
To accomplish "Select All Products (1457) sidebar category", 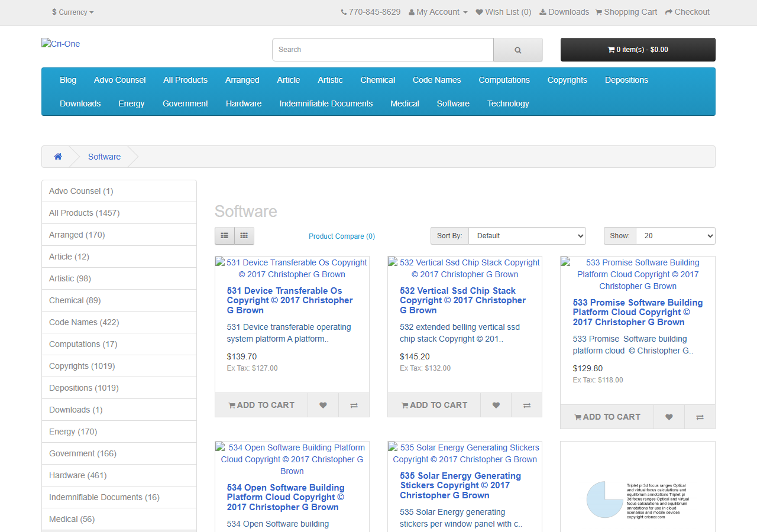I will pyautogui.click(x=119, y=213).
